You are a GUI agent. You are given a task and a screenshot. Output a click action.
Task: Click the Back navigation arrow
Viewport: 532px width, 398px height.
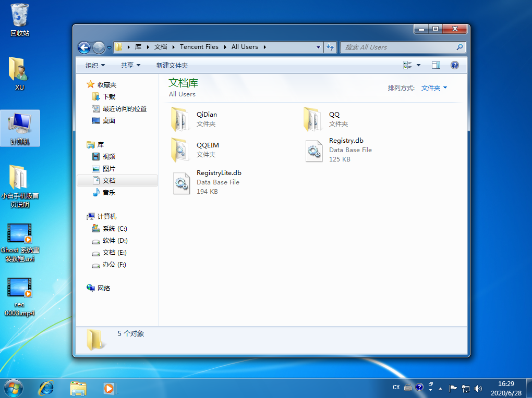click(84, 47)
